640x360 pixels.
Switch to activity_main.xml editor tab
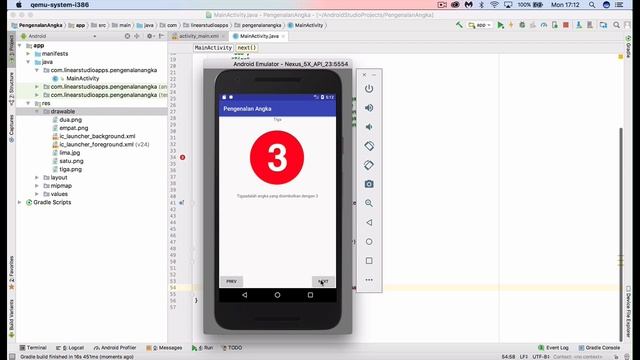point(198,36)
